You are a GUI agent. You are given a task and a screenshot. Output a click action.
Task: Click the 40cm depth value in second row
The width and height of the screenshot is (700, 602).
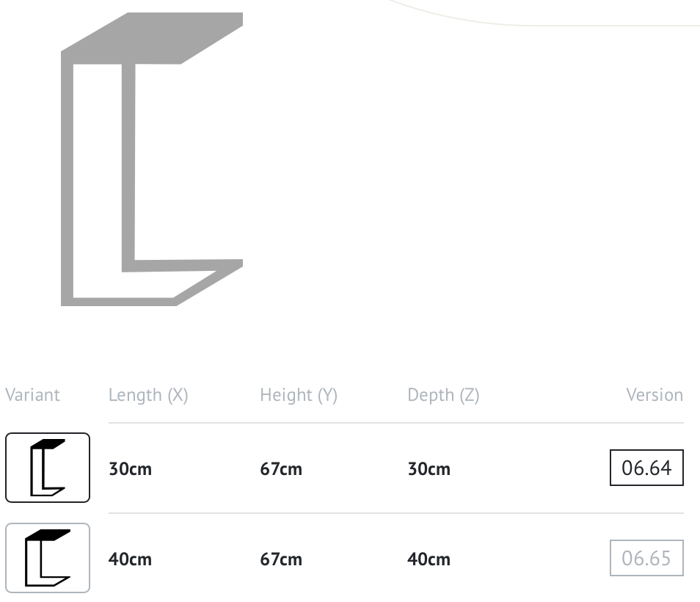click(429, 559)
